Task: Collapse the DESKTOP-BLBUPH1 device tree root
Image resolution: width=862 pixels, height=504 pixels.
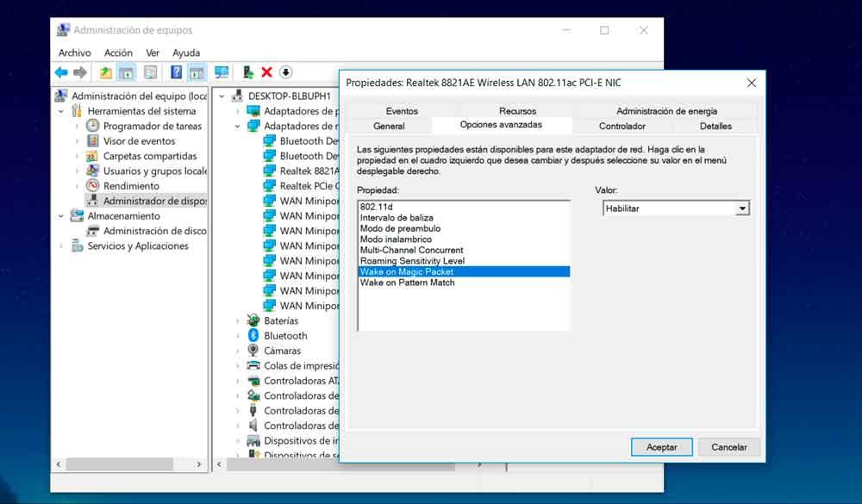Action: [x=222, y=96]
